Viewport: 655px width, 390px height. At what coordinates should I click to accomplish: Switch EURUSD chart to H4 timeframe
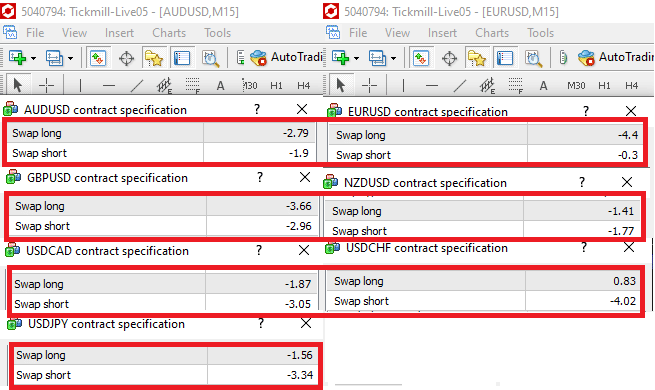pos(631,86)
